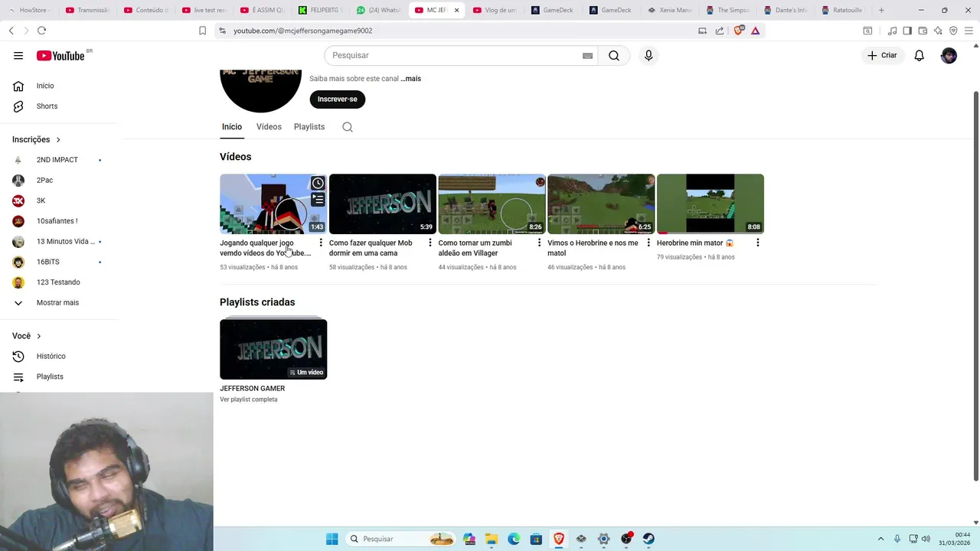The width and height of the screenshot is (980, 551).
Task: Open the notifications bell
Action: (x=920, y=56)
